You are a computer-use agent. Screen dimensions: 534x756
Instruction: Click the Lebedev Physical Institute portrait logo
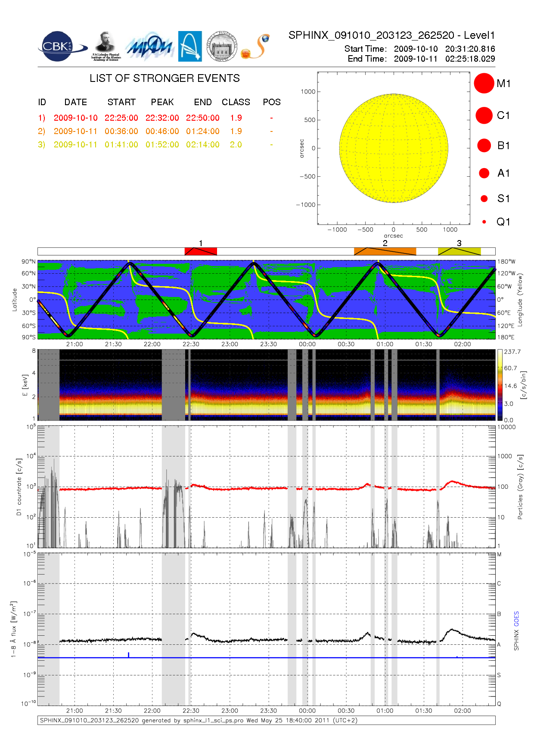pyautogui.click(x=105, y=46)
